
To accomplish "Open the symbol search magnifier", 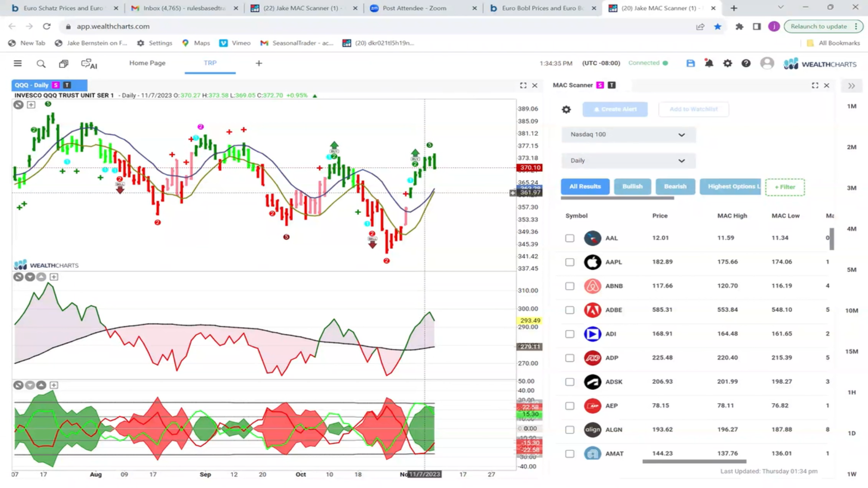I will 41,64.
